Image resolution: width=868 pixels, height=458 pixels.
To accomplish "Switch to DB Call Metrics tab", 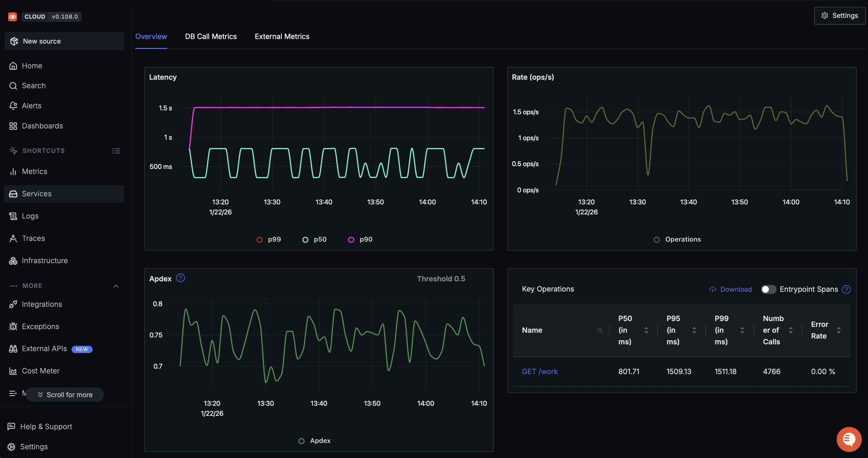I will [211, 36].
